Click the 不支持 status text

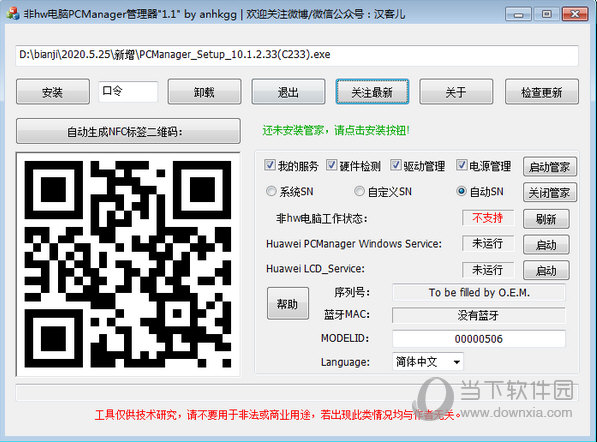point(487,218)
